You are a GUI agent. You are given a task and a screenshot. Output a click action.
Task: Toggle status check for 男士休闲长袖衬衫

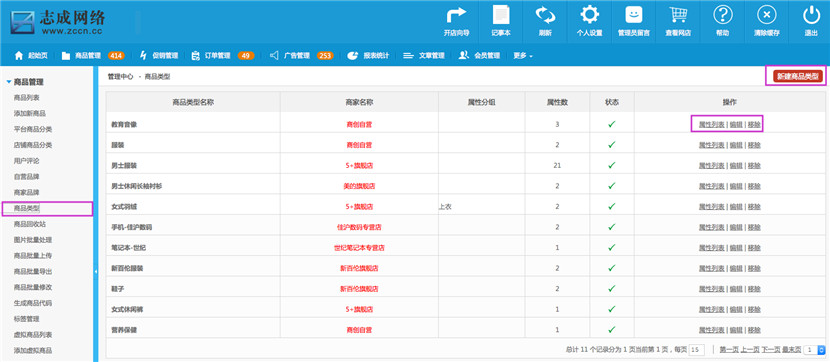(612, 186)
